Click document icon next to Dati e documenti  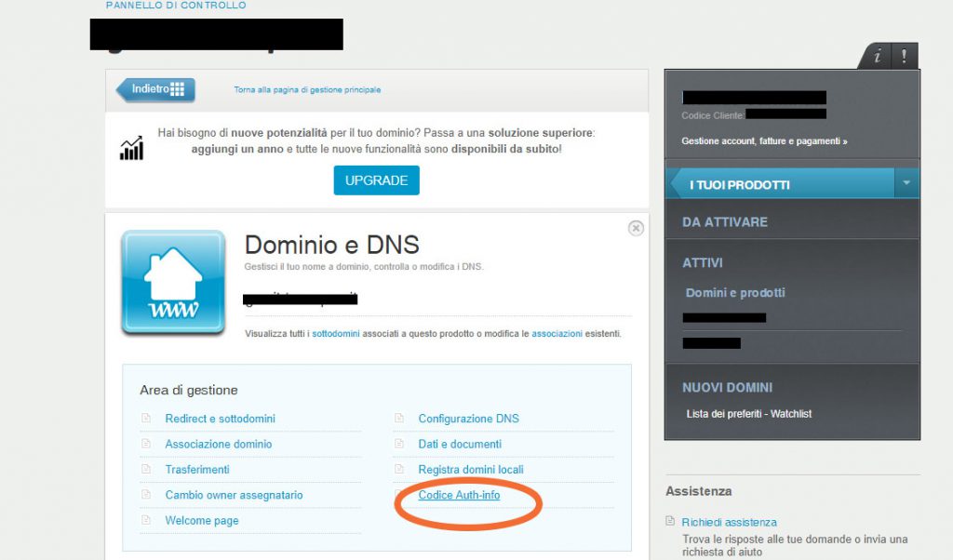pos(399,444)
